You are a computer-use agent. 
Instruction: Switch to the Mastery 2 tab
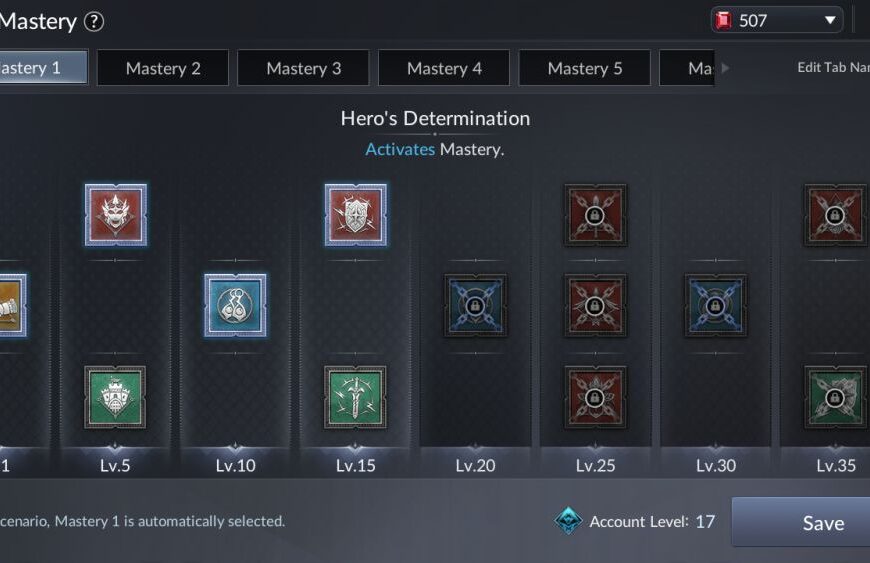tap(163, 68)
